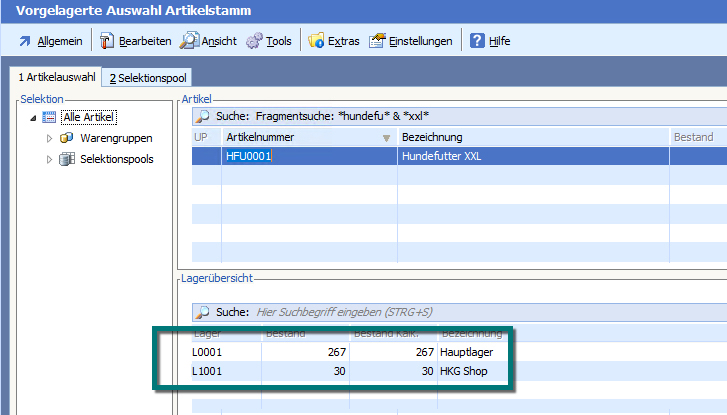Select Selektionspools in the selection tree

point(116,159)
